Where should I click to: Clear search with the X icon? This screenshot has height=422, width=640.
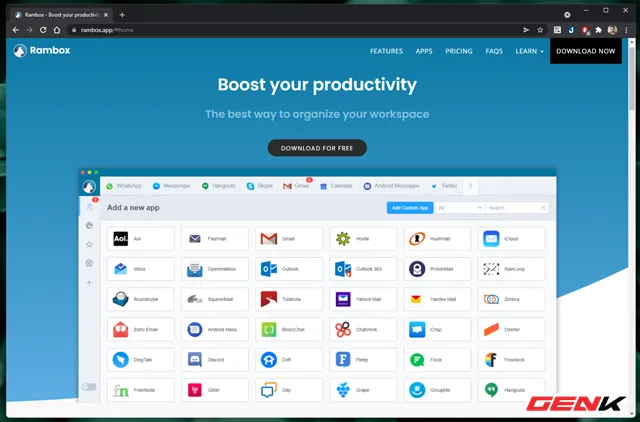pos(543,208)
